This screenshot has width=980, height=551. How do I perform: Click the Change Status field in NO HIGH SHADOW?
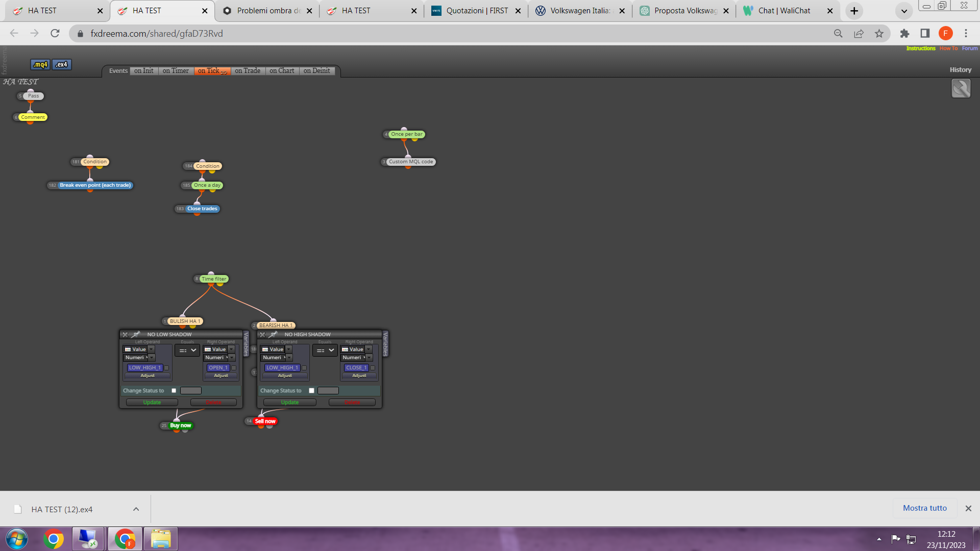(328, 391)
